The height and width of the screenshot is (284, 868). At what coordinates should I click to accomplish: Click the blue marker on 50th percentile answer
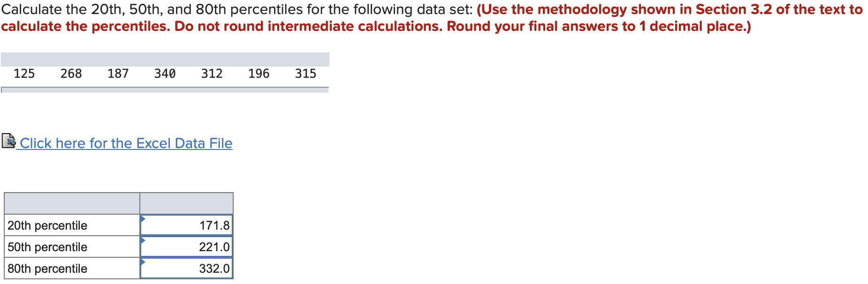[x=143, y=241]
